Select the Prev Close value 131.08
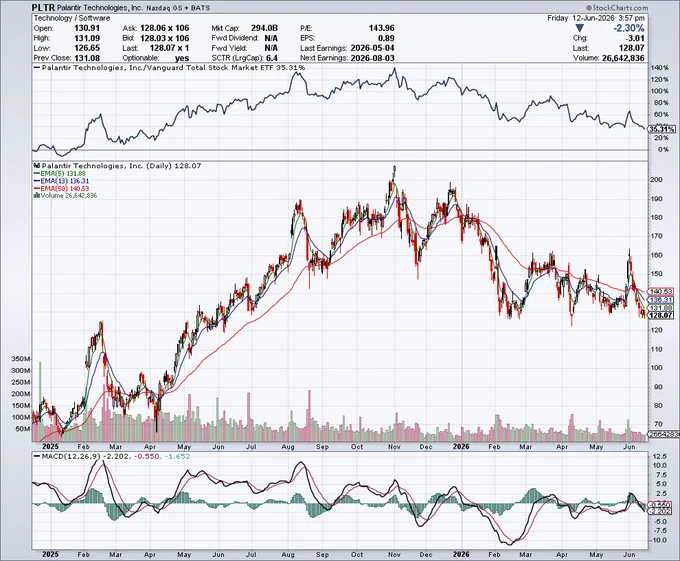This screenshot has height=561, width=680. coord(87,58)
